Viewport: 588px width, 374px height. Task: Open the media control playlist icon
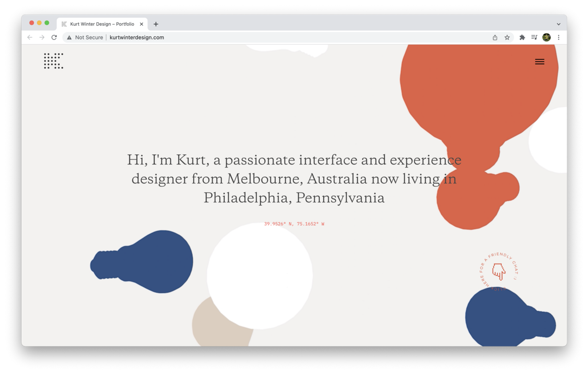click(534, 37)
